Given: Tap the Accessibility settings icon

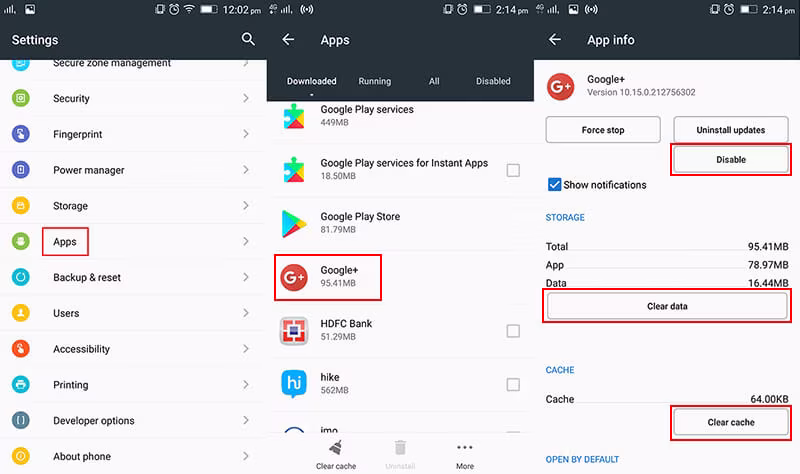Looking at the screenshot, I should 20,348.
